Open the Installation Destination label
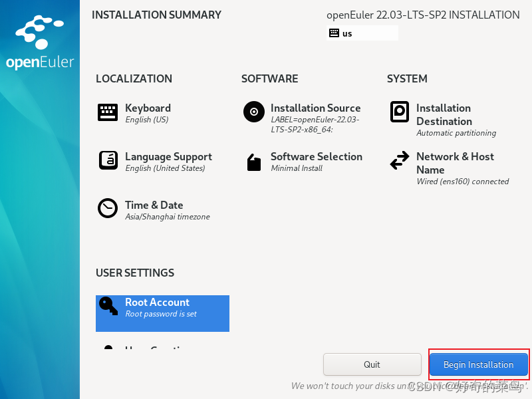 (444, 114)
